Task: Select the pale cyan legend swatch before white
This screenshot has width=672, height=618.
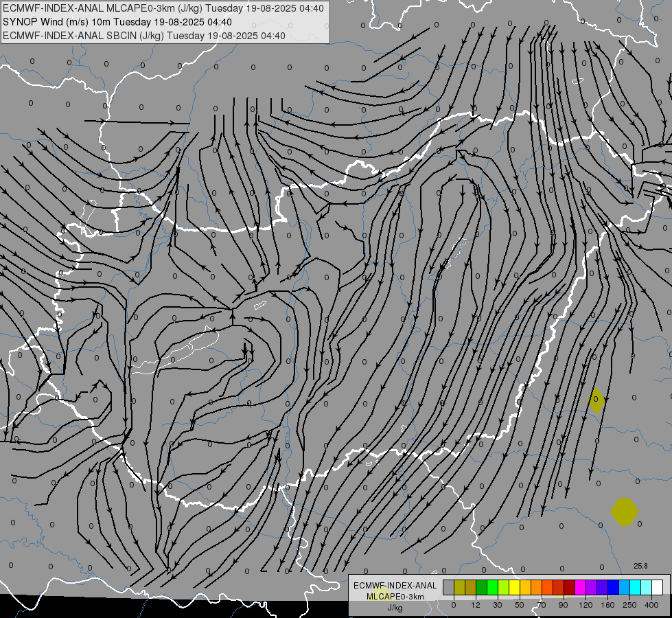Action: (x=647, y=587)
